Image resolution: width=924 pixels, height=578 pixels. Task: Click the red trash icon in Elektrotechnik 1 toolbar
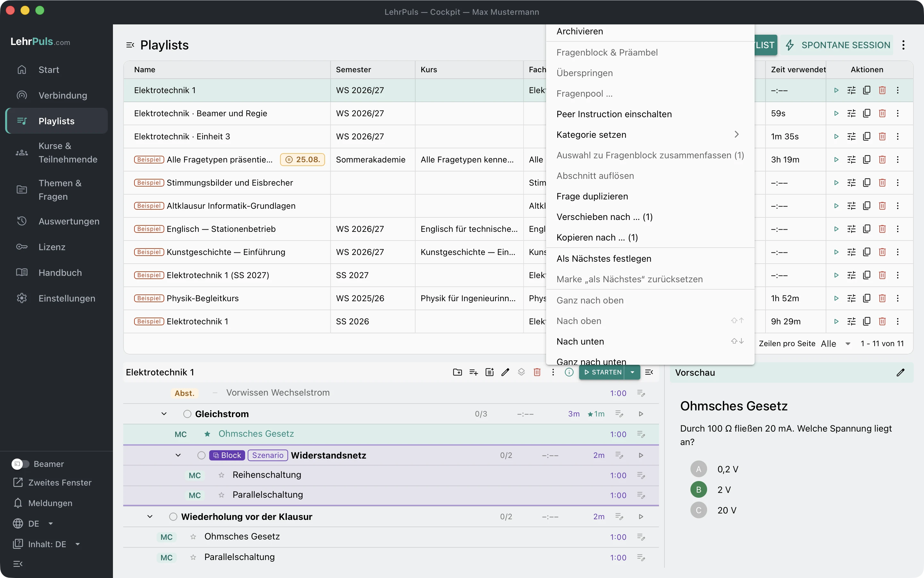(x=537, y=372)
